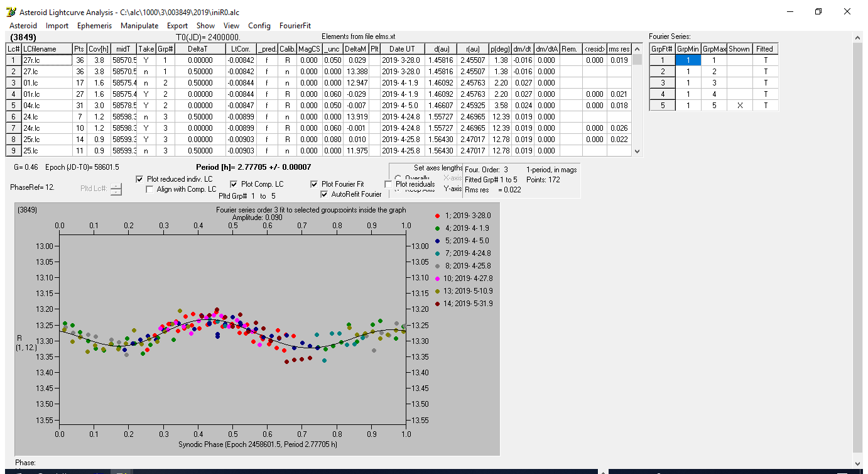Enable Align with Comp. LC checkbox
The image size is (868, 474).
tap(150, 189)
